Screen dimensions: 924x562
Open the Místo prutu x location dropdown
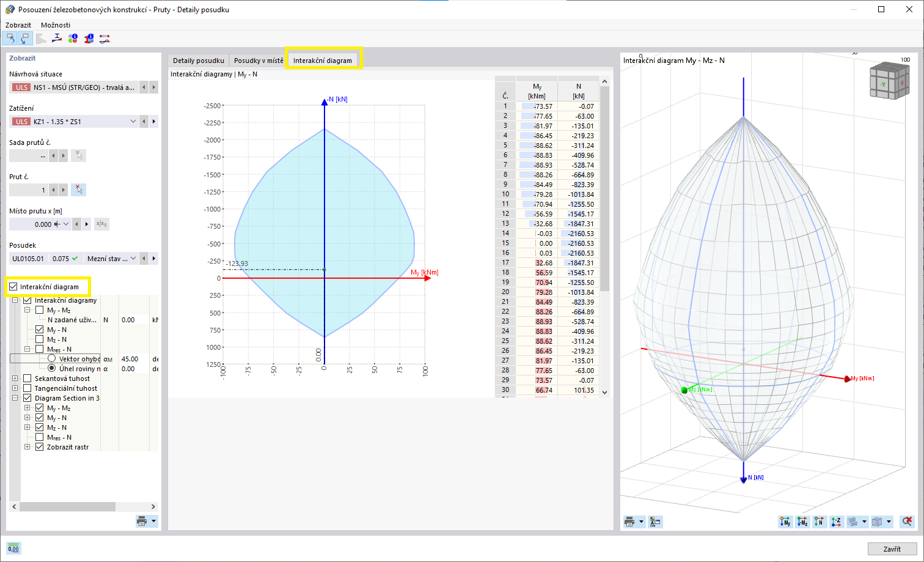(66, 224)
